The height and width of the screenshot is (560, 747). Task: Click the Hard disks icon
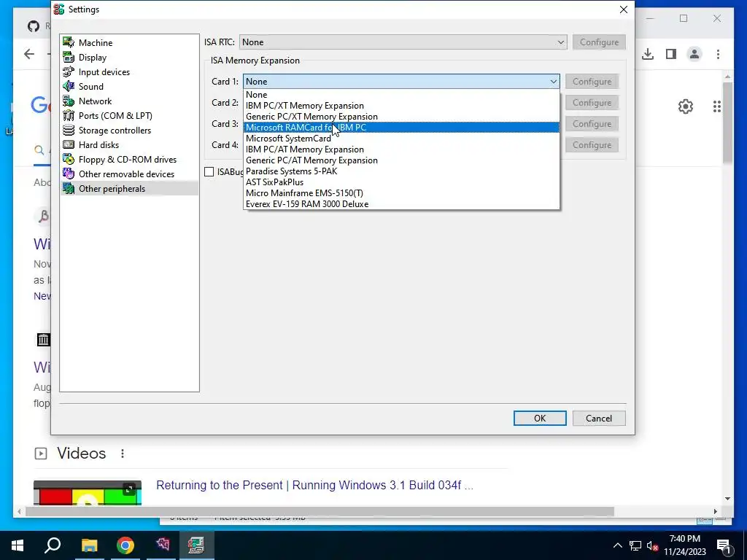pos(69,145)
